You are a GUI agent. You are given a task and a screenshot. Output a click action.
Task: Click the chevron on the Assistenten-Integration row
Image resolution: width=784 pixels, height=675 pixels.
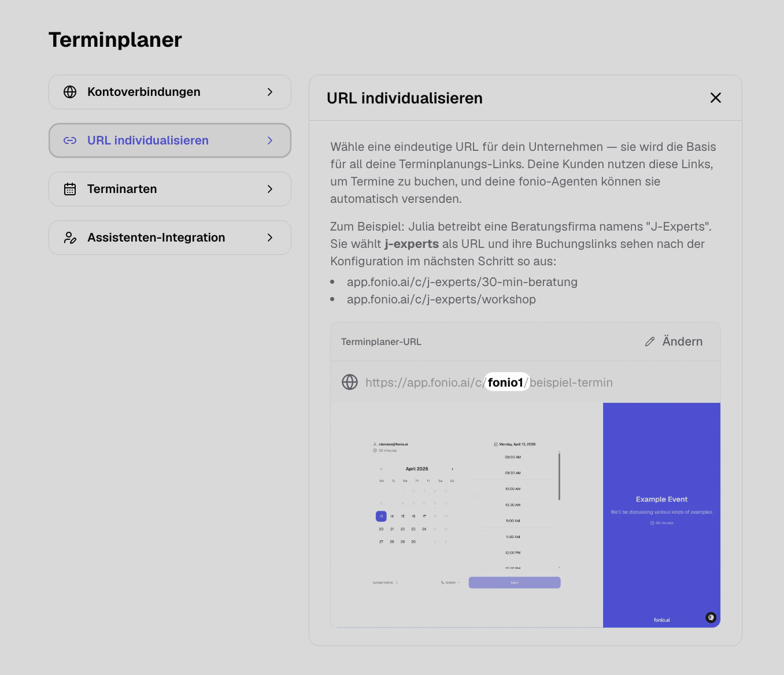270,238
